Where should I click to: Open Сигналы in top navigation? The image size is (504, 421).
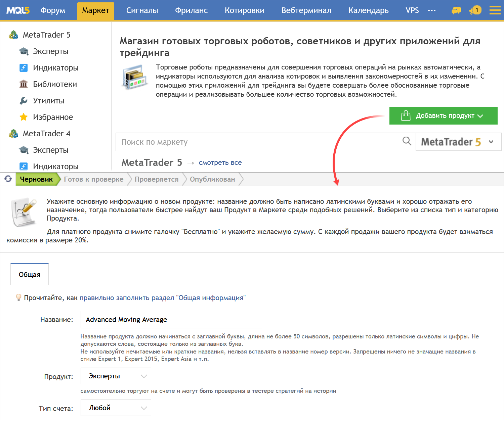(142, 10)
